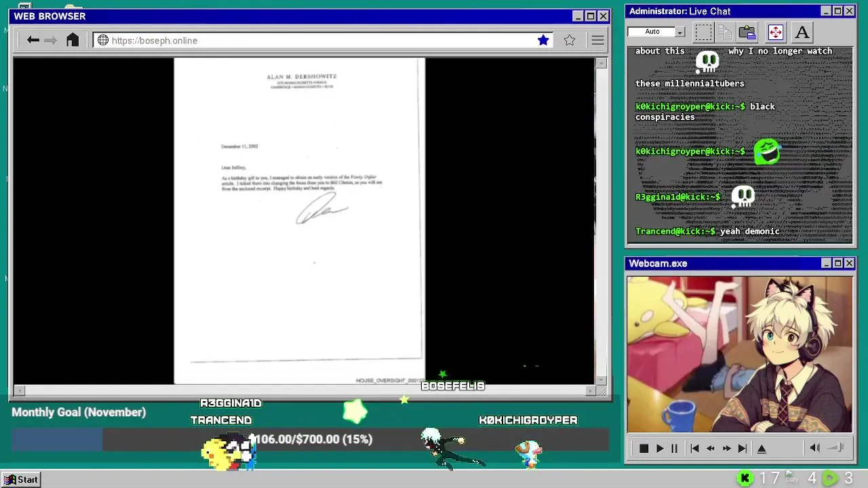The width and height of the screenshot is (868, 488).
Task: Click the eject icon in Webcam.exe
Action: tap(762, 448)
